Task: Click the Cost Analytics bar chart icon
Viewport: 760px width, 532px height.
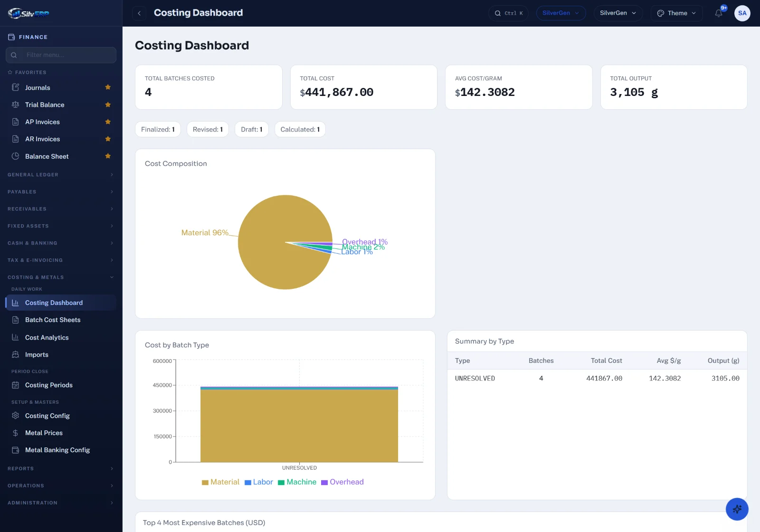Action: (x=15, y=337)
